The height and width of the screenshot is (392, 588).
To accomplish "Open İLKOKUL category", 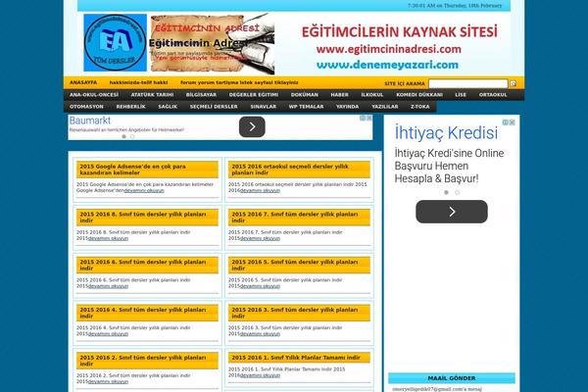I will click(372, 95).
